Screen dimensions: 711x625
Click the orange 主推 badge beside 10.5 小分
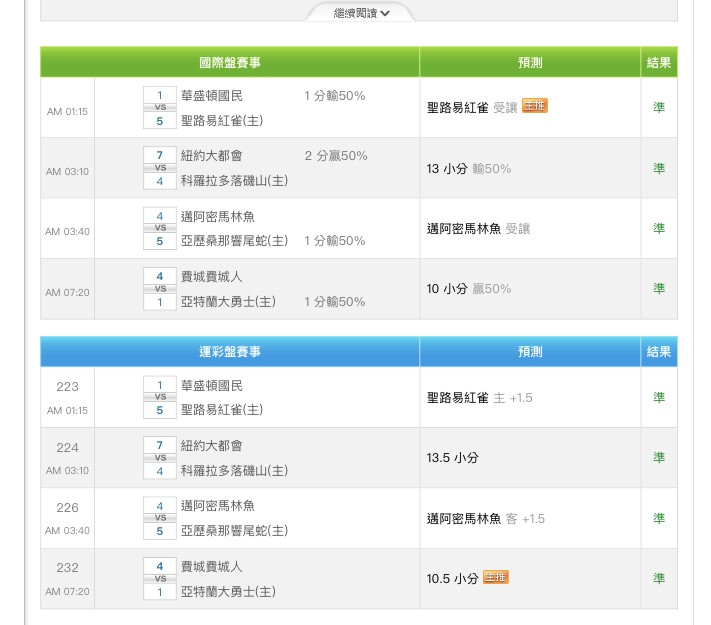pos(496,577)
